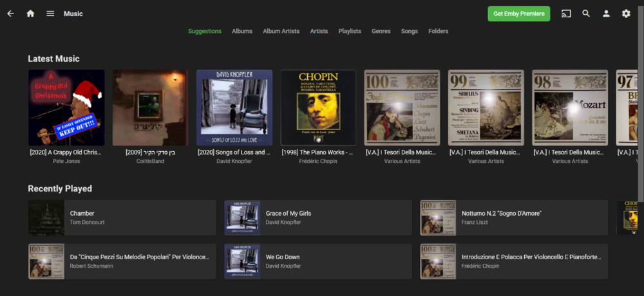Click the Music page title
The height and width of the screenshot is (296, 644).
(73, 14)
